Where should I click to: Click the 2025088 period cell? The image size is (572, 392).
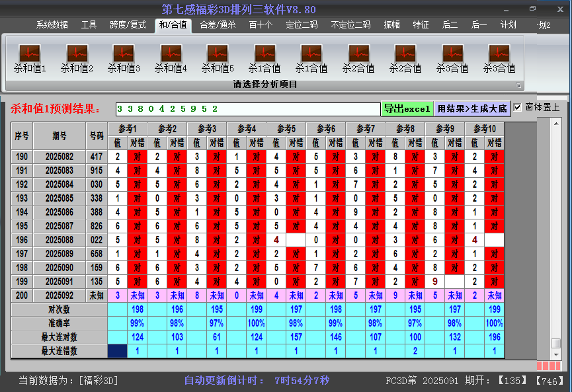click(x=60, y=240)
